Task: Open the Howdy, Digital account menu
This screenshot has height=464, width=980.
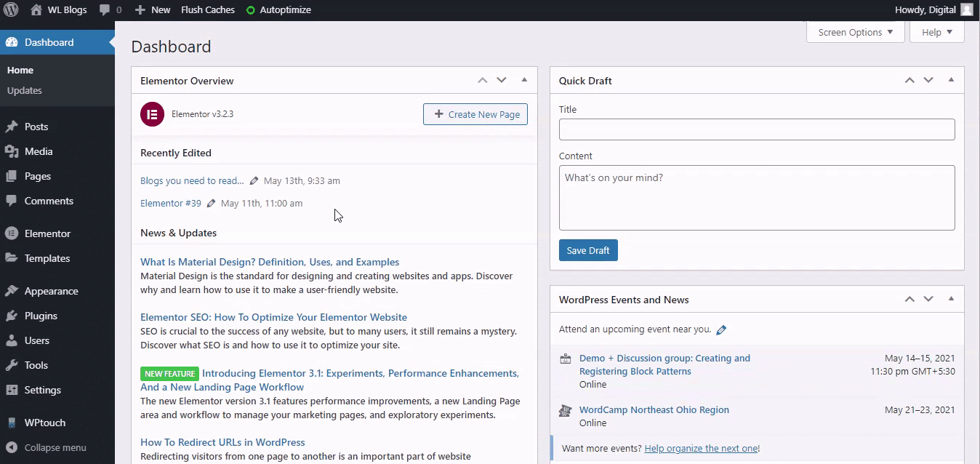Action: [934, 10]
